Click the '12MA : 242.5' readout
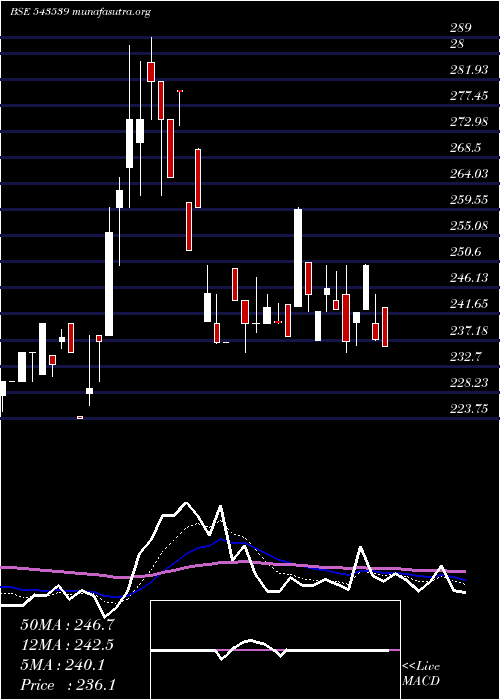 (x=67, y=645)
